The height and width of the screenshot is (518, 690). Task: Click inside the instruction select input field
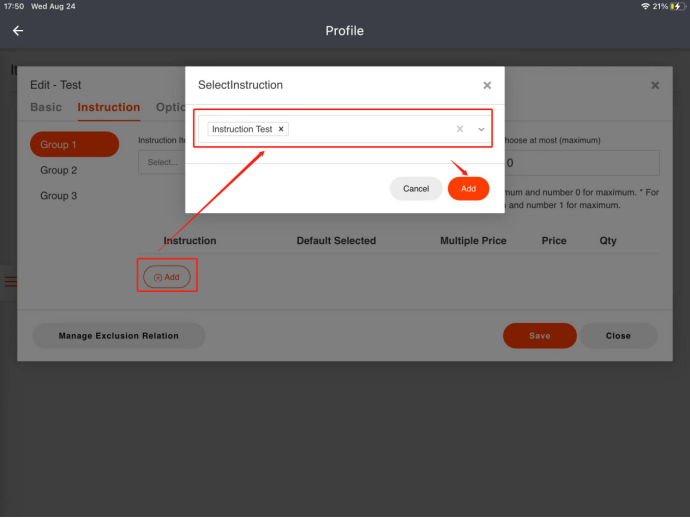[370, 129]
